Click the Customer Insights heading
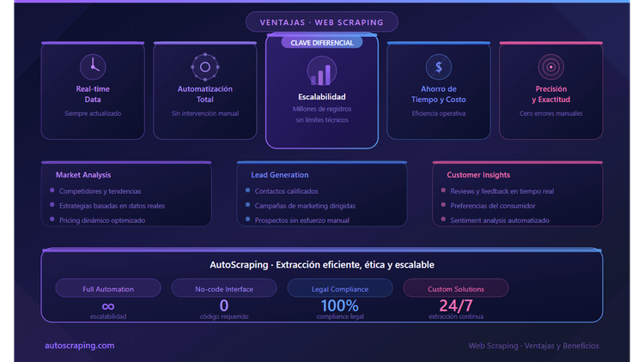Screen dimensions: 644x362 [478, 175]
